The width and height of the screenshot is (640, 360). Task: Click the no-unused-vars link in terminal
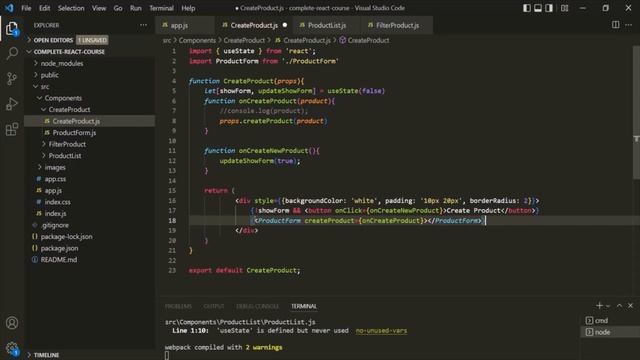coord(381,331)
